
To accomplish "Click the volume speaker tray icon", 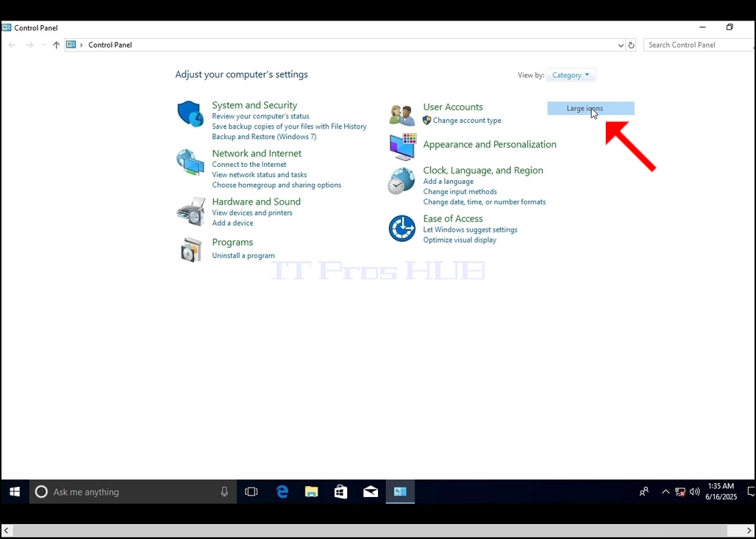I will (x=695, y=492).
